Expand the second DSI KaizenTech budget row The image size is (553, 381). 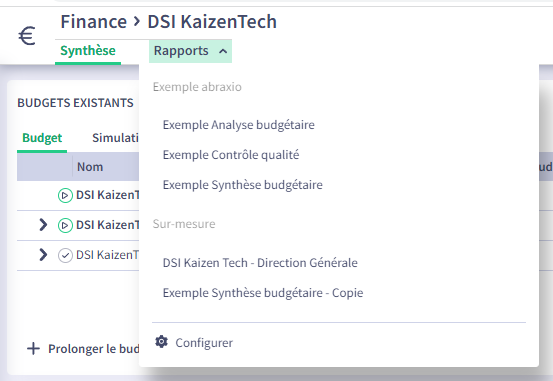(43, 225)
